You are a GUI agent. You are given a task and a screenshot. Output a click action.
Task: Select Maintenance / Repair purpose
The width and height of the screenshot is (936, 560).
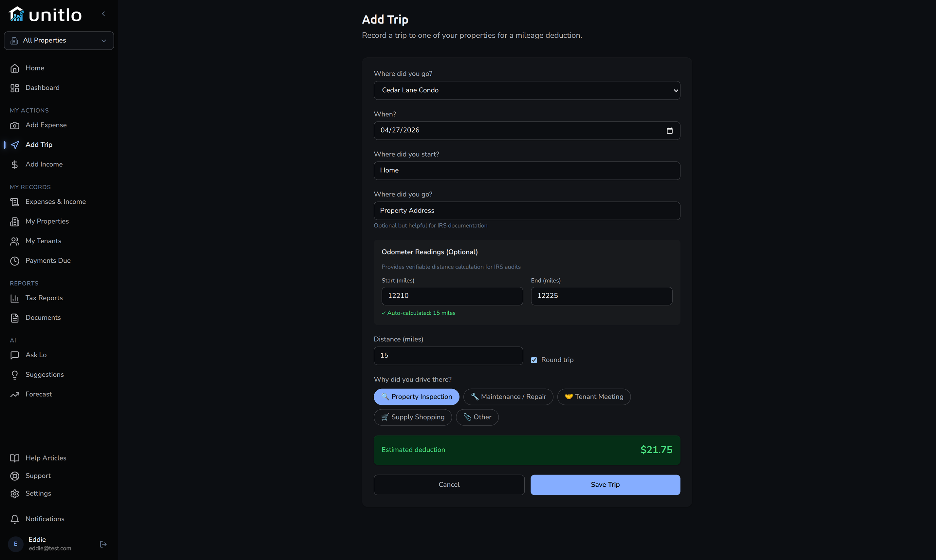coord(508,397)
